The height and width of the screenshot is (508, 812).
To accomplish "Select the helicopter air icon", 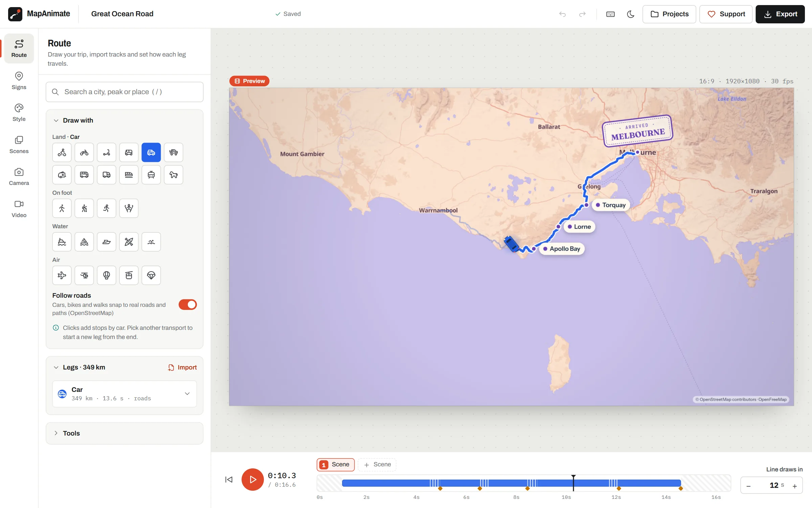I will [84, 275].
